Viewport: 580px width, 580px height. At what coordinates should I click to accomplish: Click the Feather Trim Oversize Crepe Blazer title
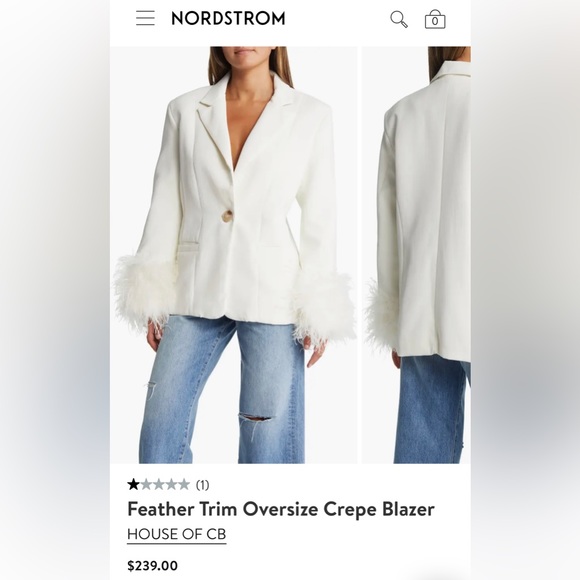pyautogui.click(x=281, y=509)
